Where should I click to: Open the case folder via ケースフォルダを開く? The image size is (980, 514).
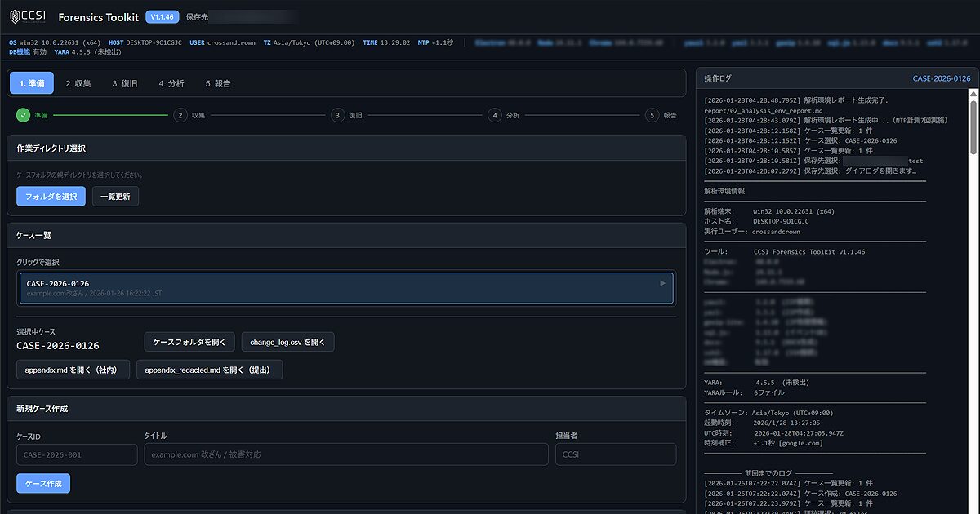point(189,342)
